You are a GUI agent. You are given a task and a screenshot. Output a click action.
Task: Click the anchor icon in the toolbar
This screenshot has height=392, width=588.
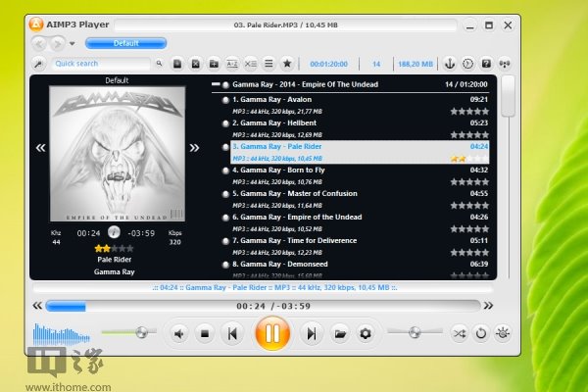coord(451,64)
